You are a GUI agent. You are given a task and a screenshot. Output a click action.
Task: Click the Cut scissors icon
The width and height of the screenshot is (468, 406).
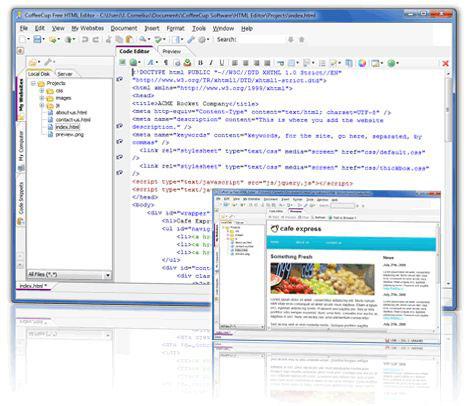[x=109, y=40]
